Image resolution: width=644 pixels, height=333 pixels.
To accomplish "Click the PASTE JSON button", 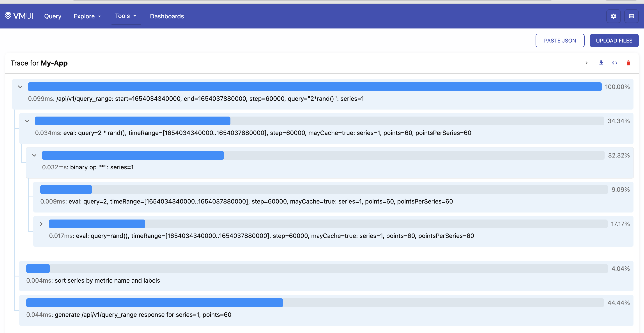I will click(x=560, y=41).
